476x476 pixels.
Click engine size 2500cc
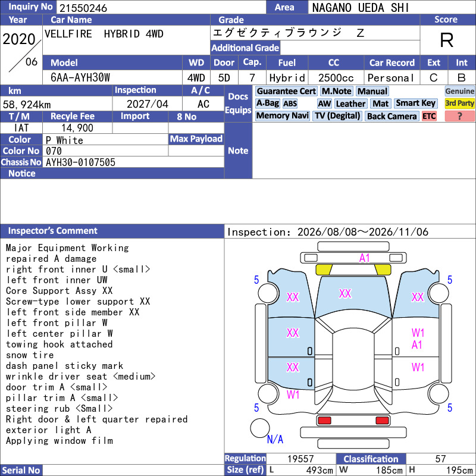[x=336, y=78]
